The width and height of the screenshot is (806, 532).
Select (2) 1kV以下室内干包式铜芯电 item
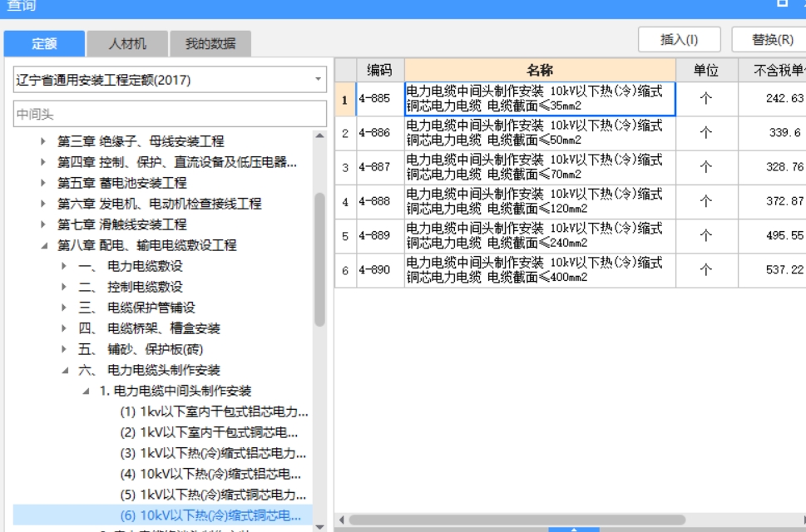click(210, 432)
